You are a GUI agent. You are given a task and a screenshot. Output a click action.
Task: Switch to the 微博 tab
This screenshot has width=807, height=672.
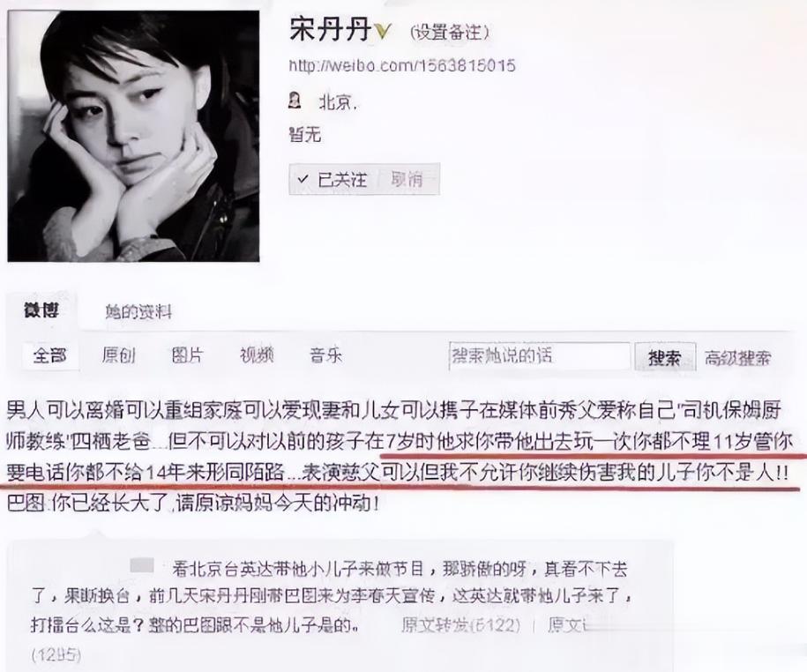coord(41,310)
